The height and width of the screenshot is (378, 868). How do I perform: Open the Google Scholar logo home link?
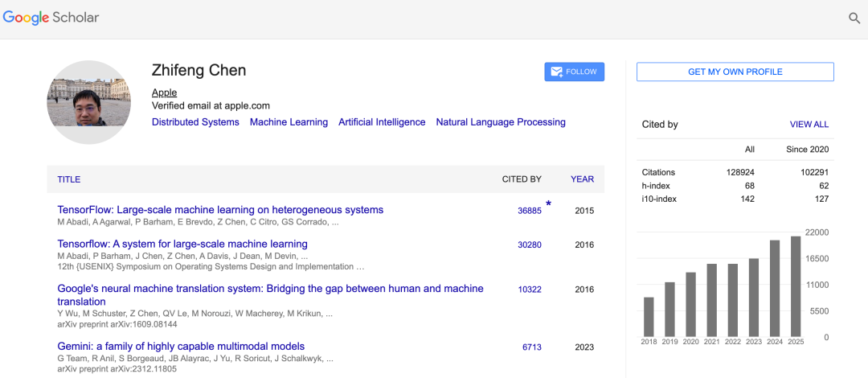(51, 17)
